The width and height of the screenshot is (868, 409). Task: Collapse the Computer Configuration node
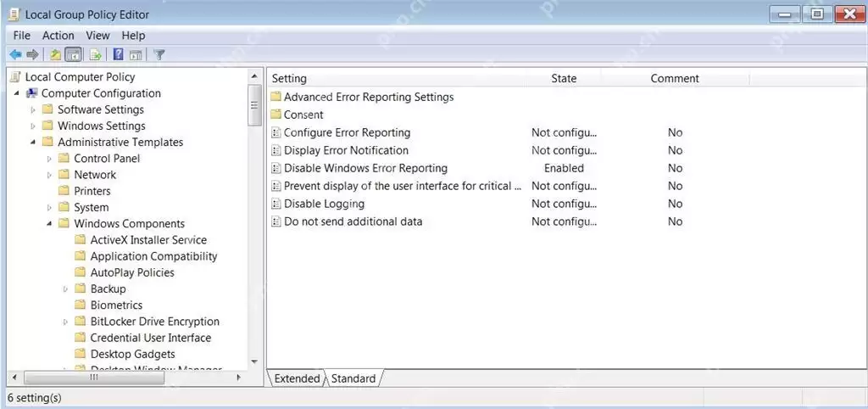17,93
